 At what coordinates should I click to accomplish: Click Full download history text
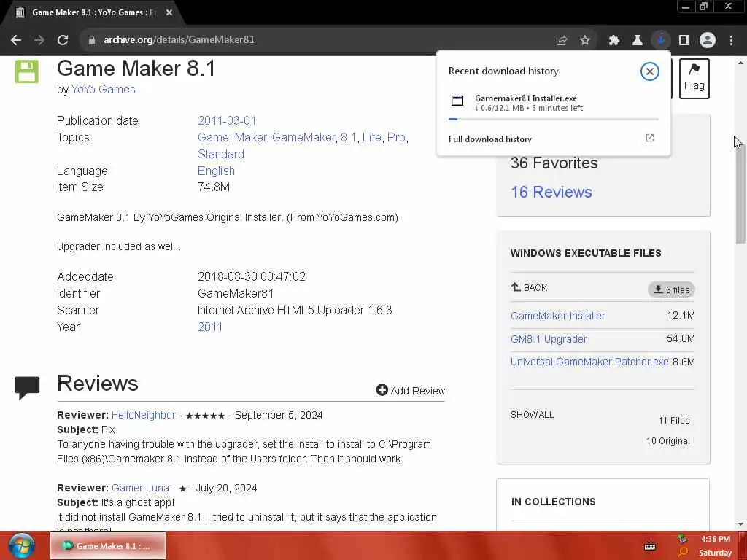pos(489,139)
